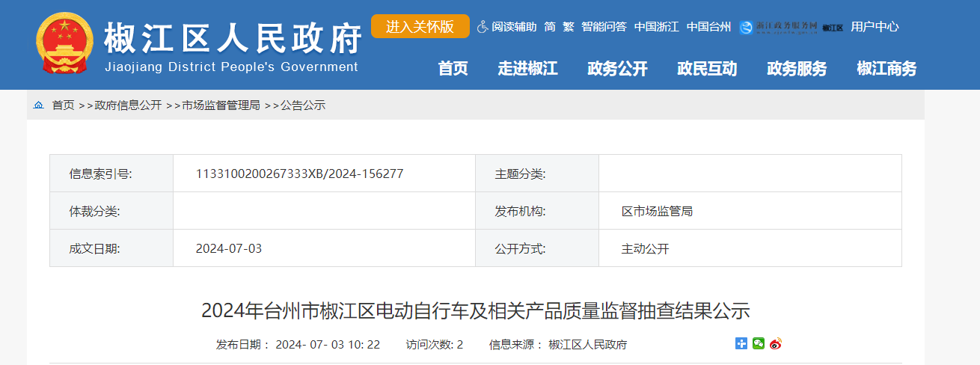This screenshot has height=365, width=980.
Task: Open the 首页 navigation menu item
Action: [453, 69]
